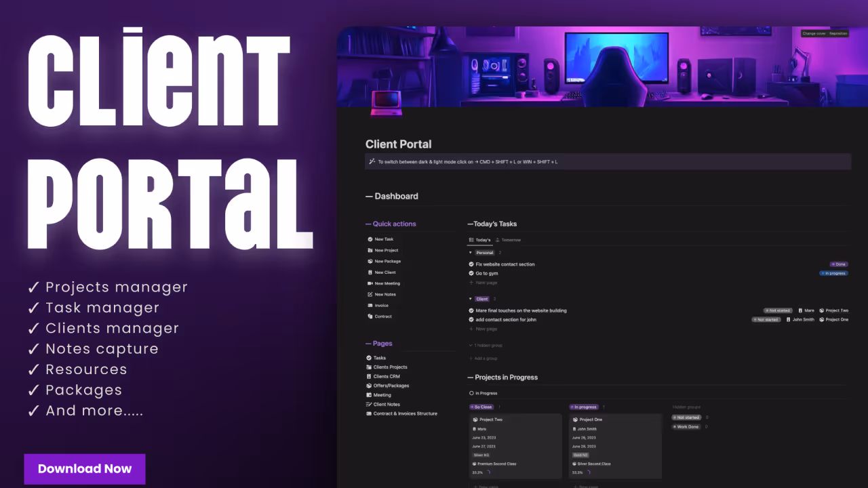Click the Download Now button
Image resolution: width=868 pixels, height=488 pixels.
pos(85,469)
